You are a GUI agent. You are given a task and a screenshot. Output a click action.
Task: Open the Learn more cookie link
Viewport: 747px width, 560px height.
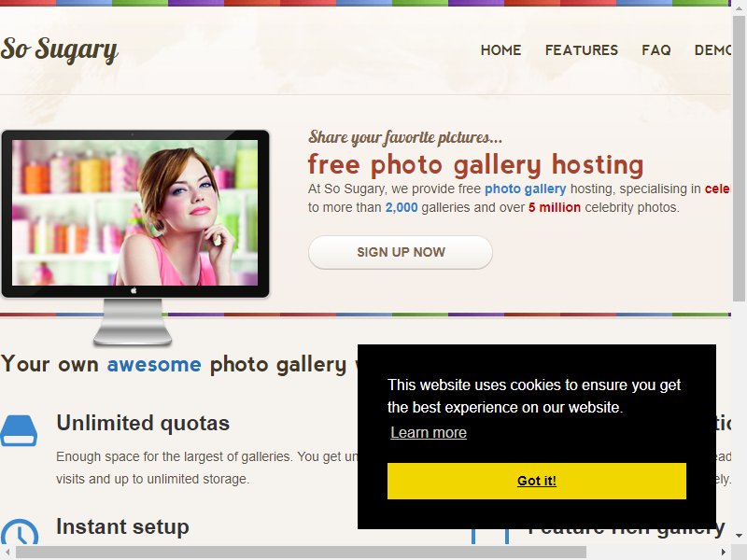point(429,432)
